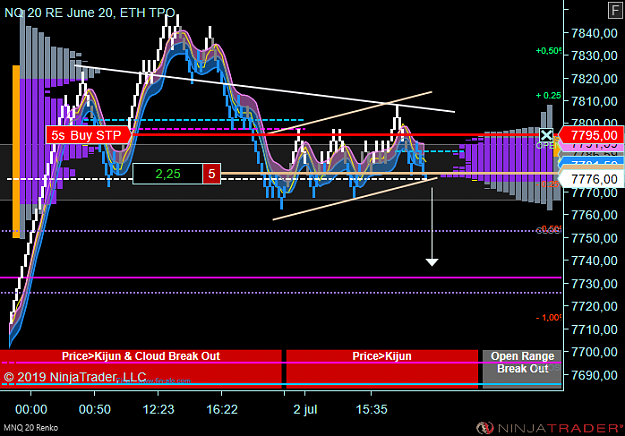Click the 7830,00 price axis label

pos(594,55)
